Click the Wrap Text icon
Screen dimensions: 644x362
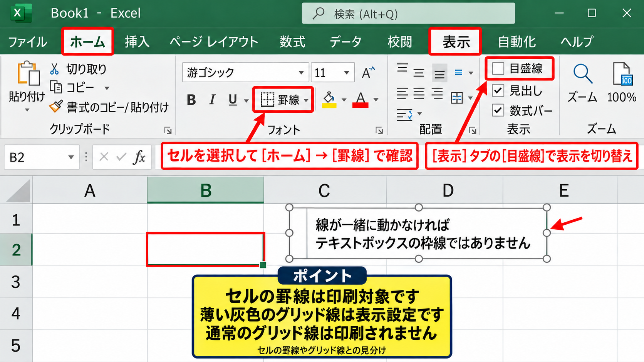click(405, 115)
